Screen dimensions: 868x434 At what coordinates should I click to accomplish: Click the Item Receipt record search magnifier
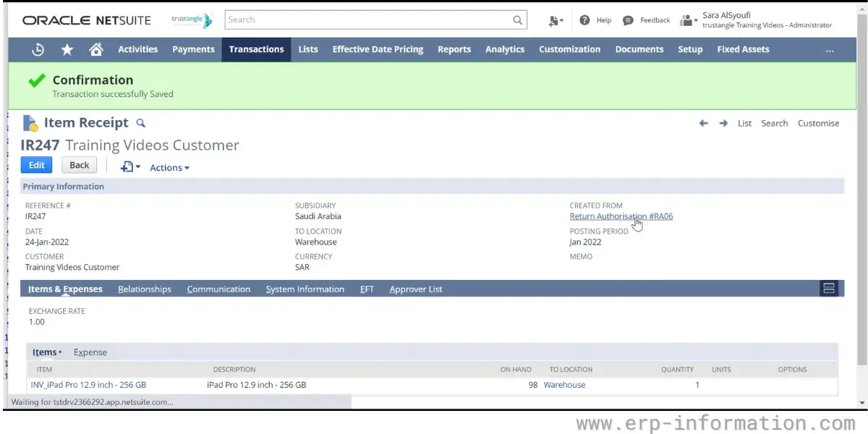click(x=141, y=123)
